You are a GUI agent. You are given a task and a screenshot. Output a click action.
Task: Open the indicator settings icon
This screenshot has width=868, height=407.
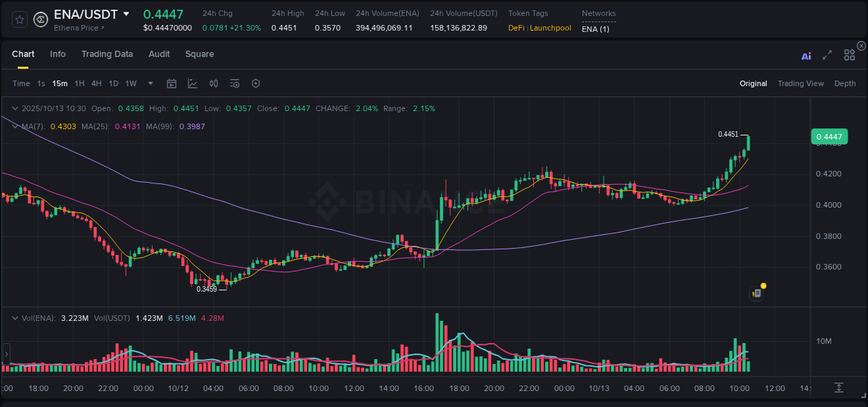click(x=235, y=83)
